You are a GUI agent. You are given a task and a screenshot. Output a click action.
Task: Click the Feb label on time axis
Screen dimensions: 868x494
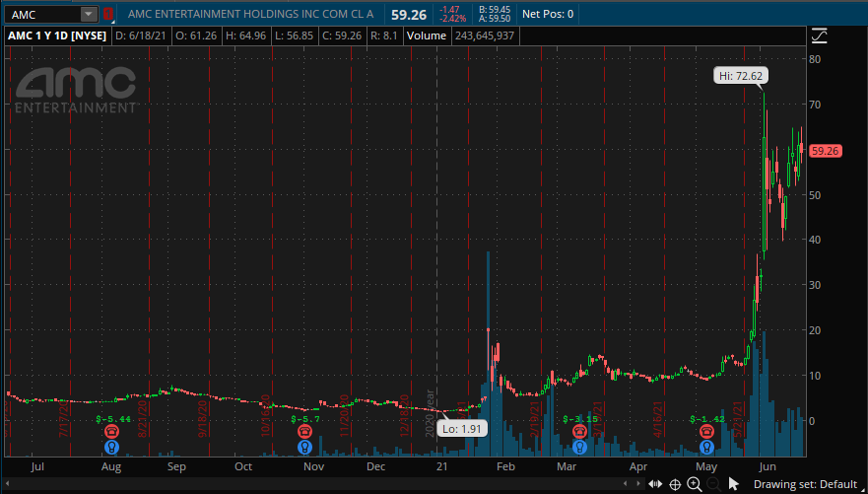[x=506, y=466]
